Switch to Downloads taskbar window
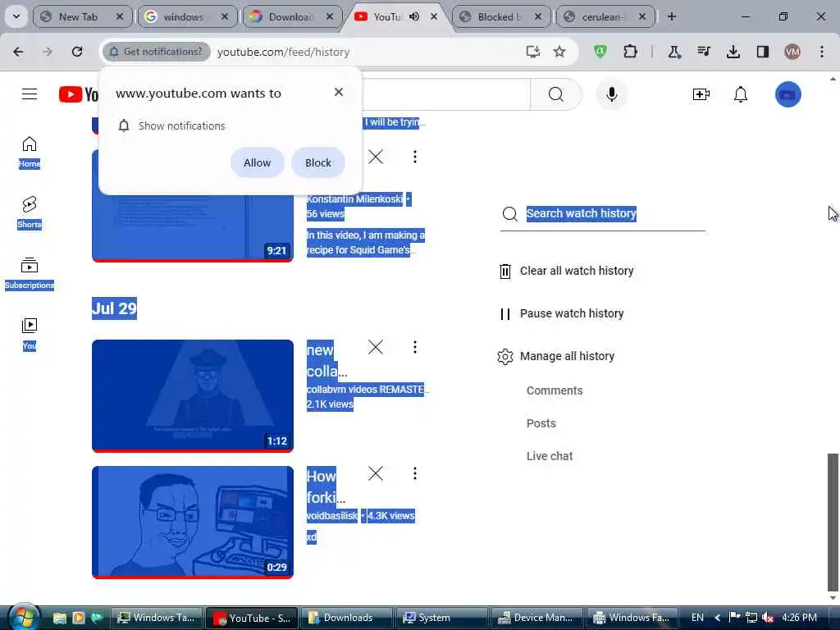This screenshot has width=840, height=630. pos(346,618)
